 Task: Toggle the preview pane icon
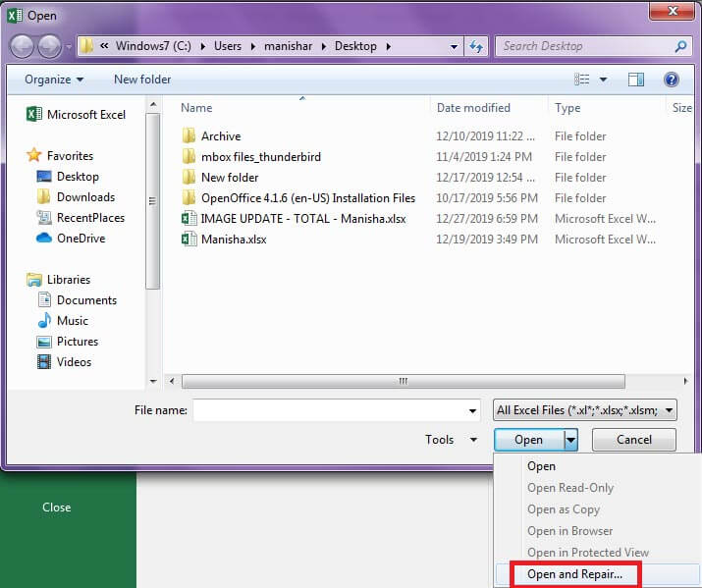pyautogui.click(x=636, y=80)
